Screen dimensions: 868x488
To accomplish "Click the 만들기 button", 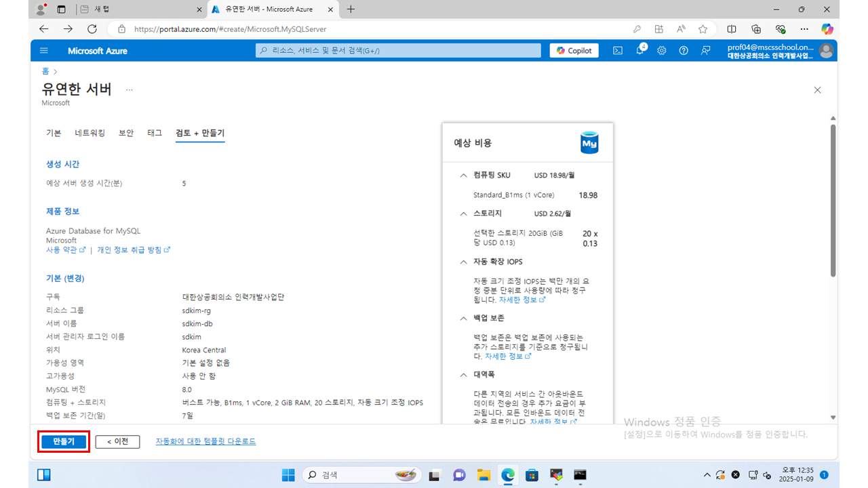I will pyautogui.click(x=64, y=441).
